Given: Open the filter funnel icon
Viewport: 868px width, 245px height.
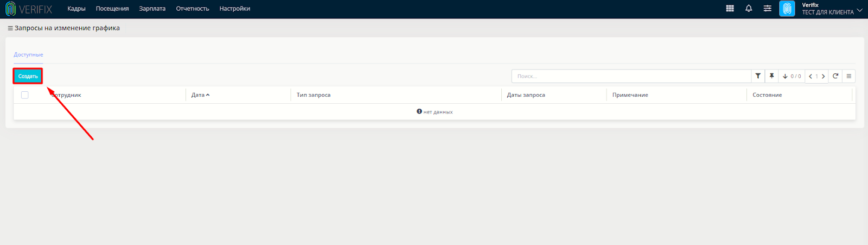Looking at the screenshot, I should tap(758, 76).
